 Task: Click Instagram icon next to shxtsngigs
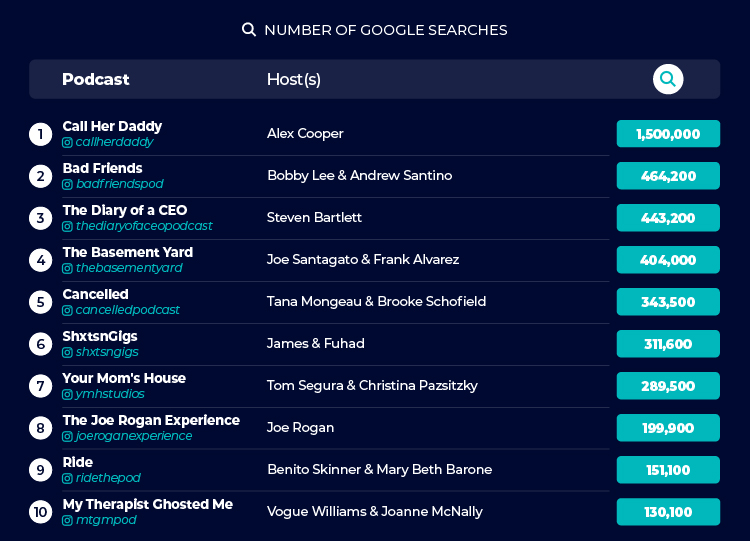[x=67, y=353]
